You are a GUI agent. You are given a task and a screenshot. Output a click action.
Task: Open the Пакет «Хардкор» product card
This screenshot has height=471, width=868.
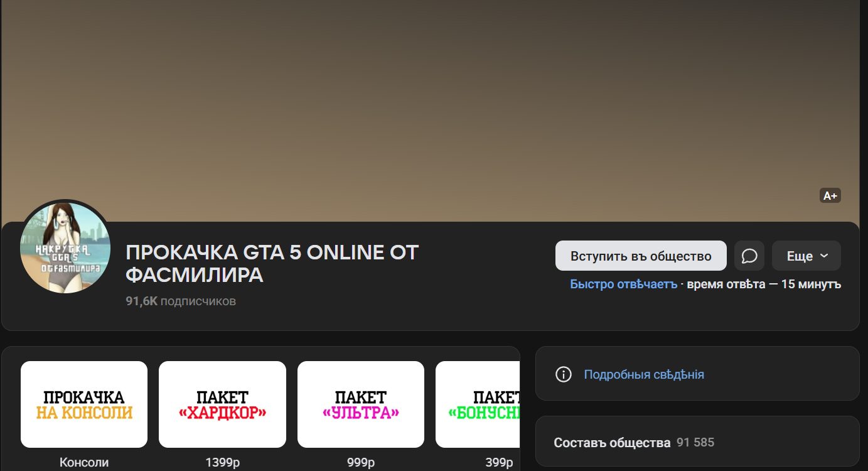(x=222, y=404)
